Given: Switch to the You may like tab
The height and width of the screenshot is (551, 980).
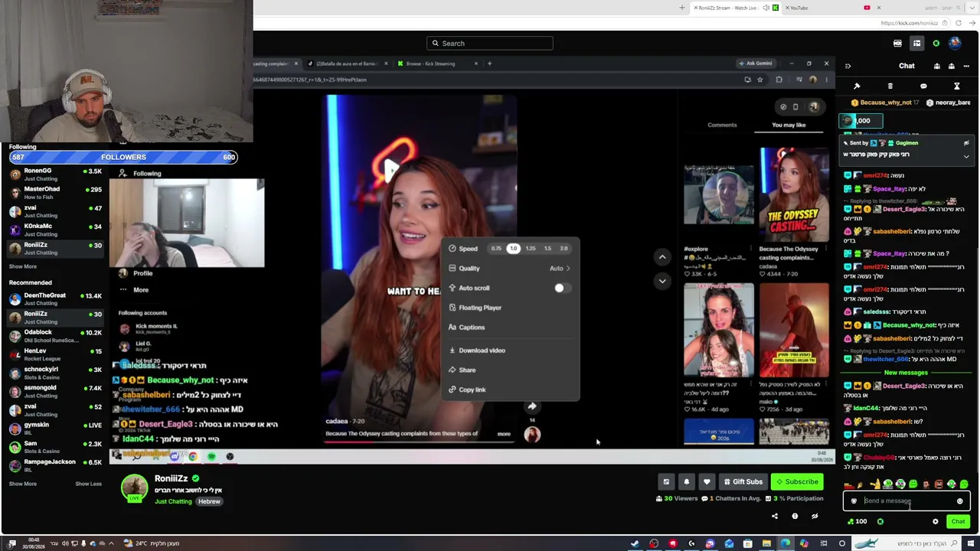Looking at the screenshot, I should point(789,125).
